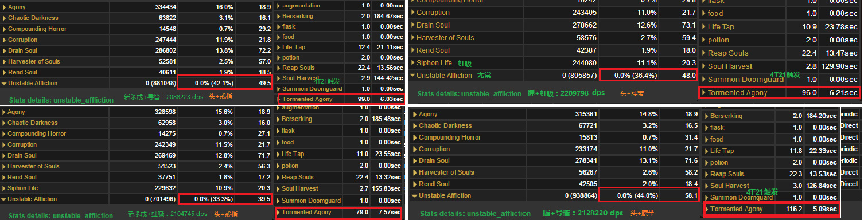Expand Reap Souls buff row with 13.47sec
The height and width of the screenshot is (220, 868).
(704, 53)
